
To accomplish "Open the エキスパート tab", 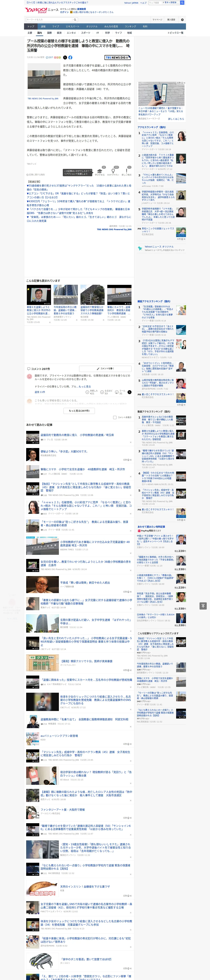I will [x=72, y=27].
